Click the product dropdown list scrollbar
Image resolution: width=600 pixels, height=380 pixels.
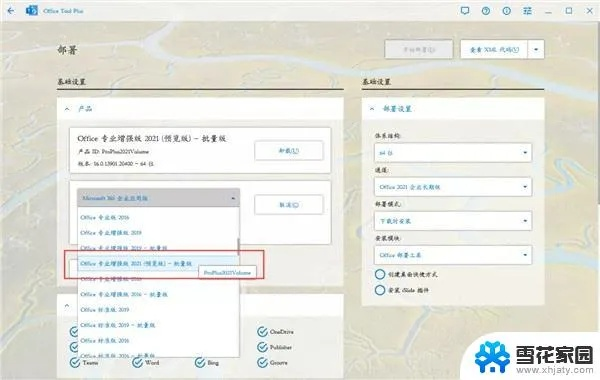point(238,247)
